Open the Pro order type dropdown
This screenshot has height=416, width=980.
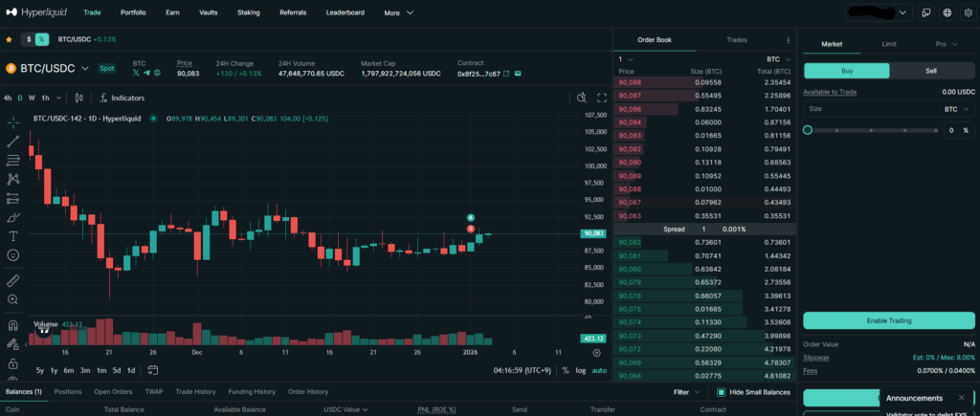[946, 44]
